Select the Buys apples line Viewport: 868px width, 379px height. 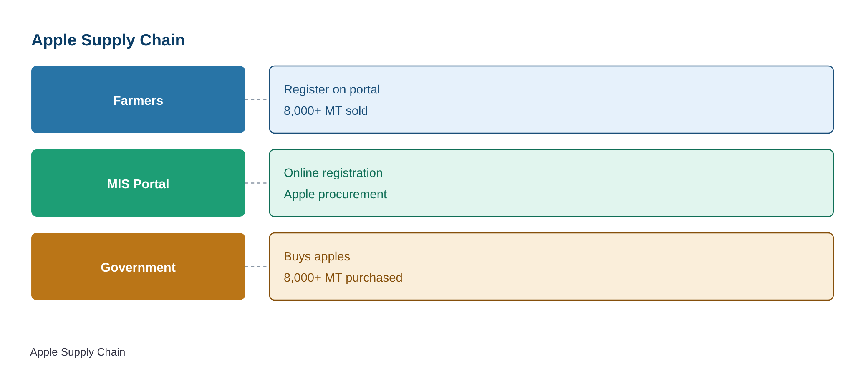pyautogui.click(x=317, y=256)
